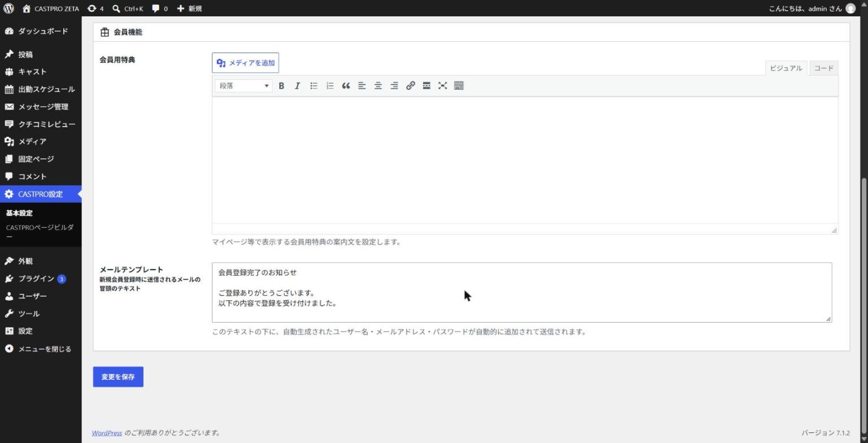Open the Ctrl+K search command
The height and width of the screenshot is (443, 868).
[x=128, y=8]
